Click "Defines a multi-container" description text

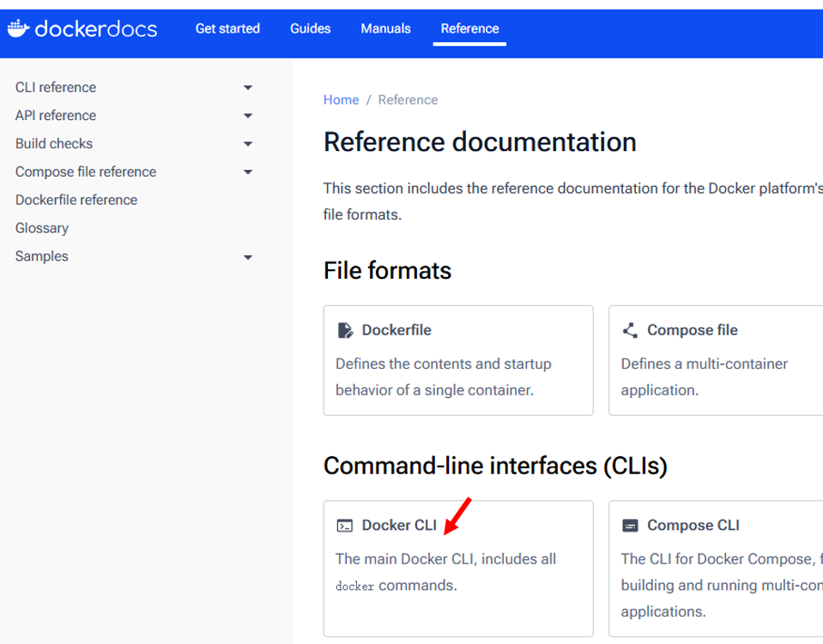tap(705, 364)
